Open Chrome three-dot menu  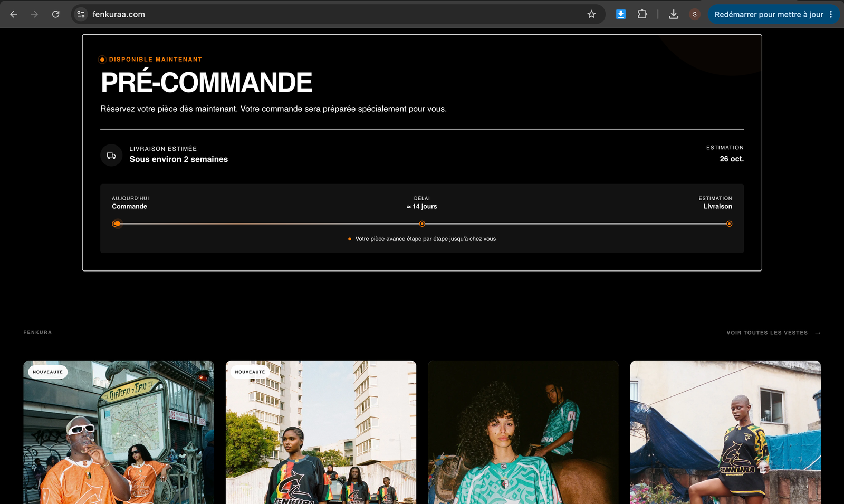tap(831, 14)
